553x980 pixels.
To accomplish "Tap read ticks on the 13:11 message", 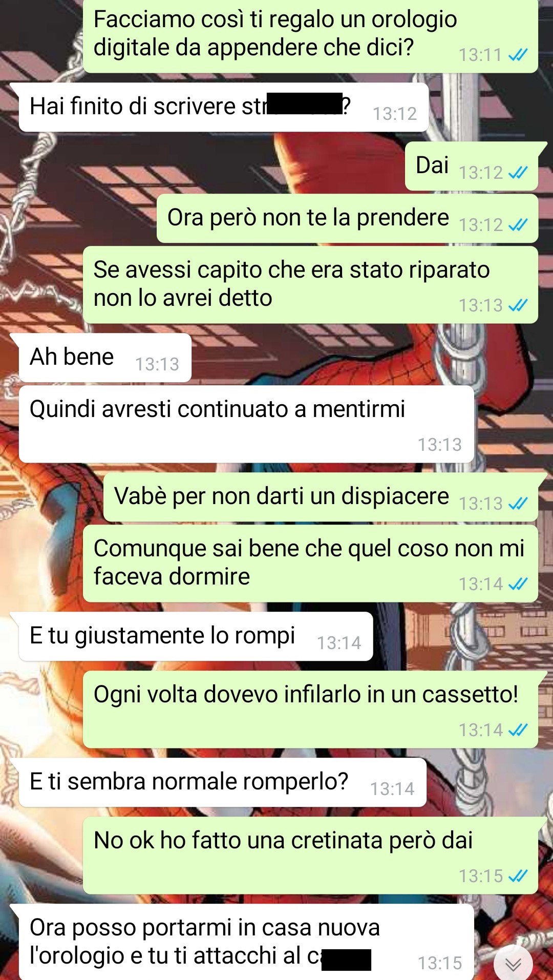I will tap(518, 55).
